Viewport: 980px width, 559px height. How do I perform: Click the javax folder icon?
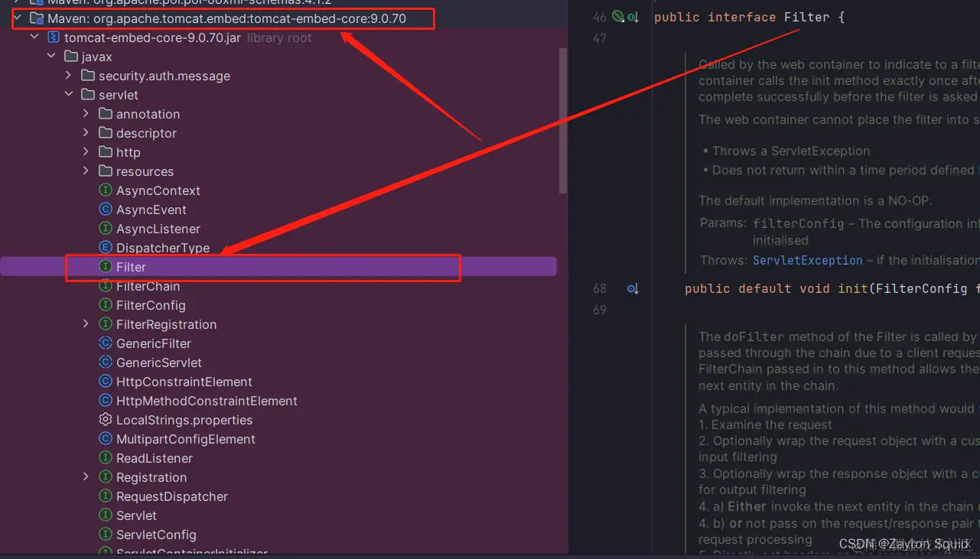coord(70,56)
